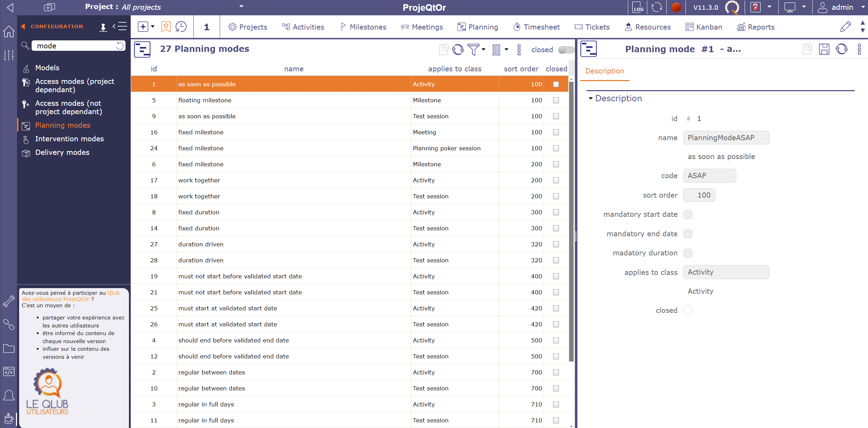
Task: Click the Intervention modes sidebar icon
Action: 26,138
